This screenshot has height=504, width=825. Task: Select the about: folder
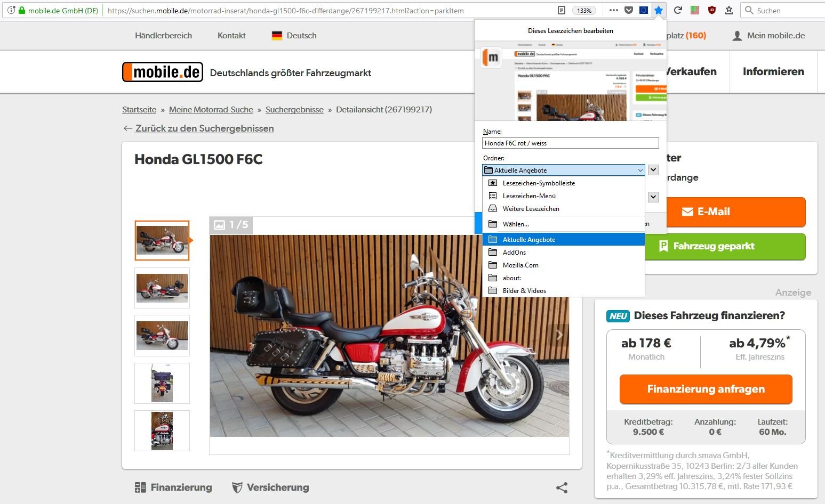coord(564,278)
